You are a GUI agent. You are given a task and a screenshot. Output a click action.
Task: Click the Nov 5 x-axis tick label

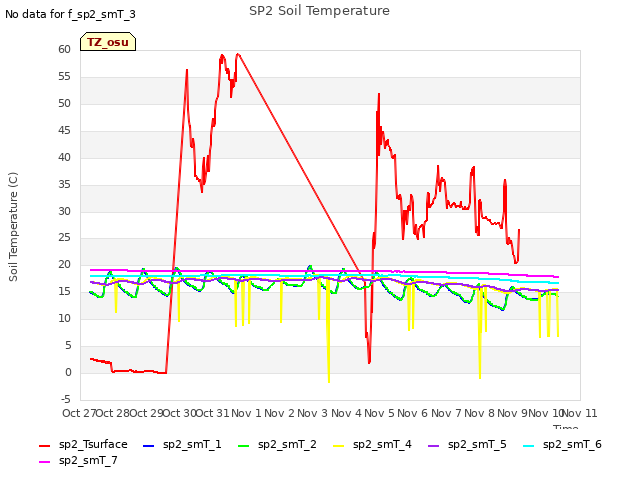point(379,413)
